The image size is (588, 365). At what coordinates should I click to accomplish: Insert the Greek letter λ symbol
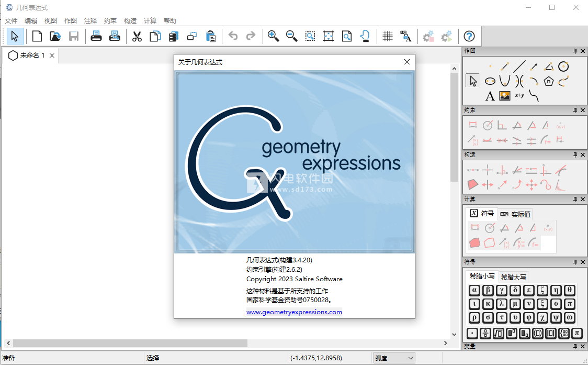502,304
